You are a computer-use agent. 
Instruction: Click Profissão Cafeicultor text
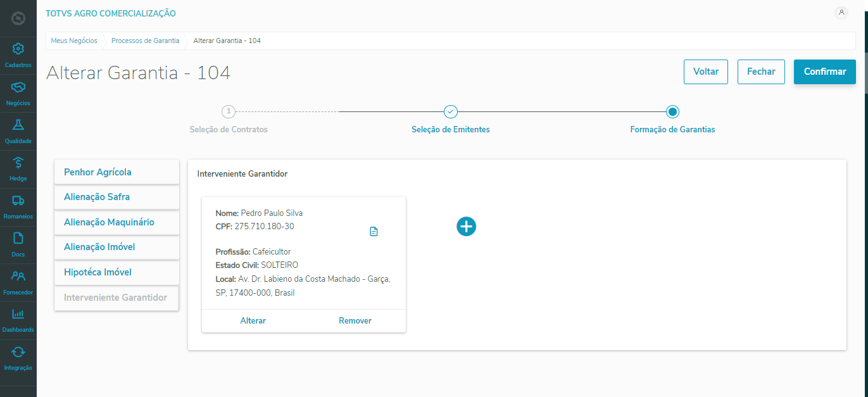(253, 252)
